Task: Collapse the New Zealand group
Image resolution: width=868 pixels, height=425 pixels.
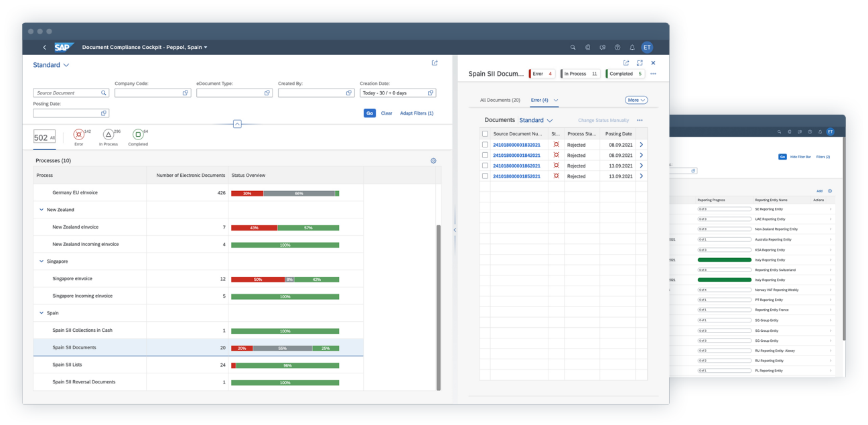Action: click(41, 210)
